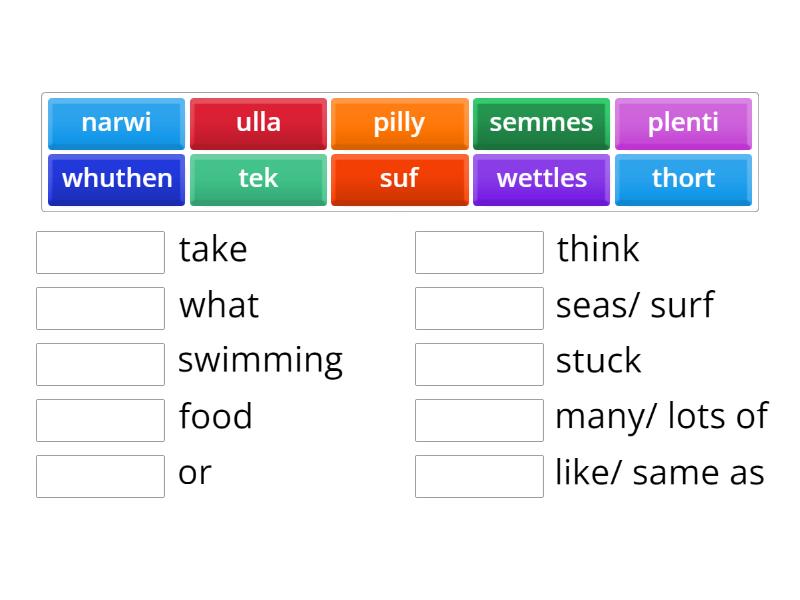Choose the violet 'wettles' tile

pos(541,179)
